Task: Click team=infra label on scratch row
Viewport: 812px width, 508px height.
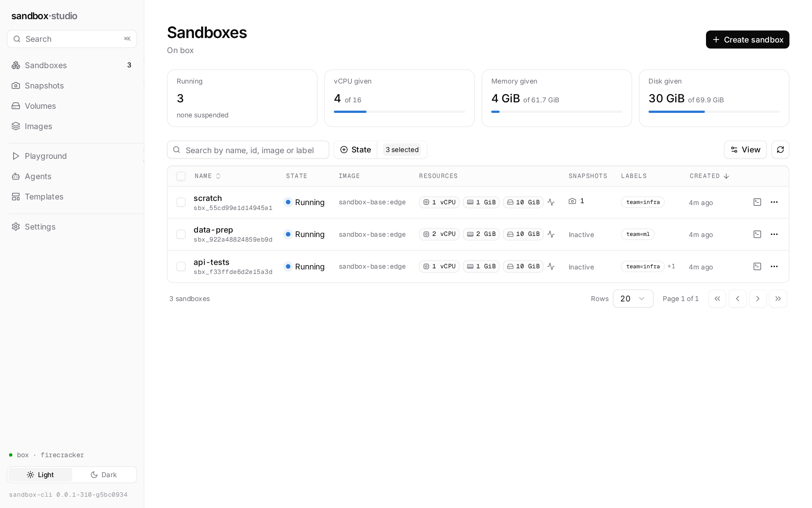Action: pyautogui.click(x=643, y=202)
